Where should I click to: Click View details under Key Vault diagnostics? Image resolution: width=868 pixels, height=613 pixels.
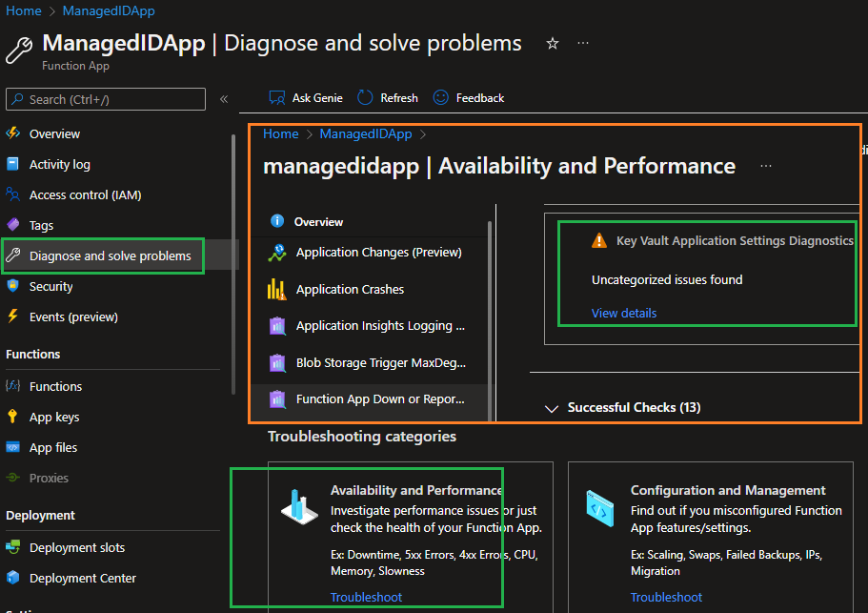pyautogui.click(x=625, y=313)
